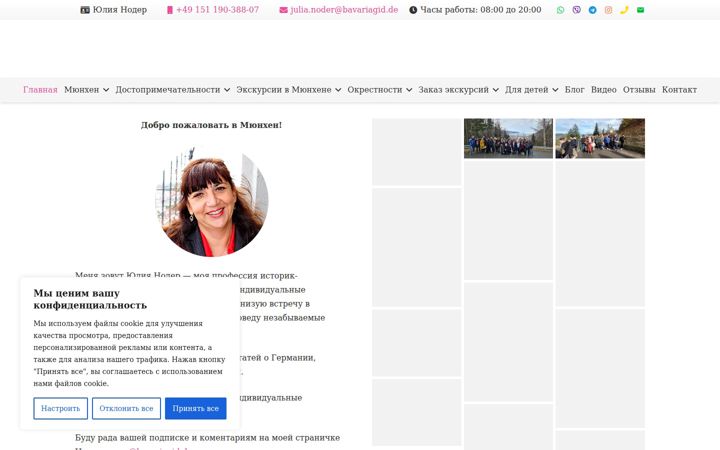720x450 pixels.
Task: Open the Экскурсии в Мюнхене menu item
Action: coord(284,90)
